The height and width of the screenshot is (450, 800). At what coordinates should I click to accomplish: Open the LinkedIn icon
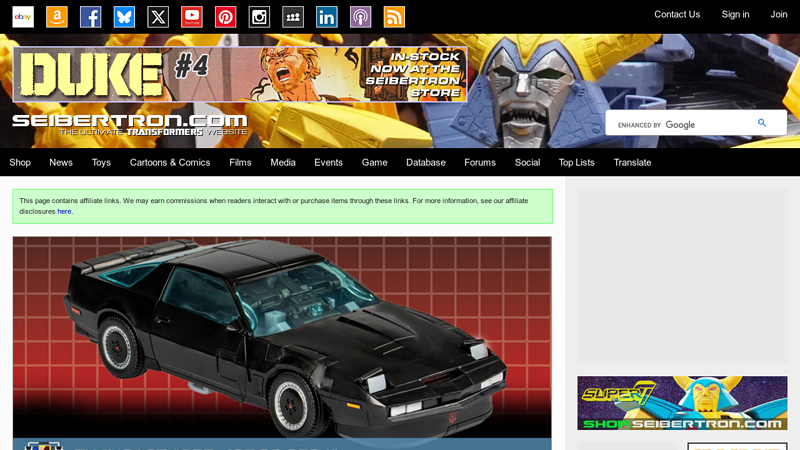[x=327, y=17]
